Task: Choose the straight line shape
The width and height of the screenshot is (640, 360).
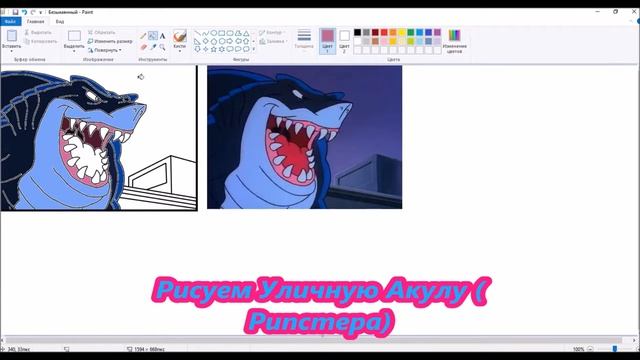Action: [x=198, y=33]
